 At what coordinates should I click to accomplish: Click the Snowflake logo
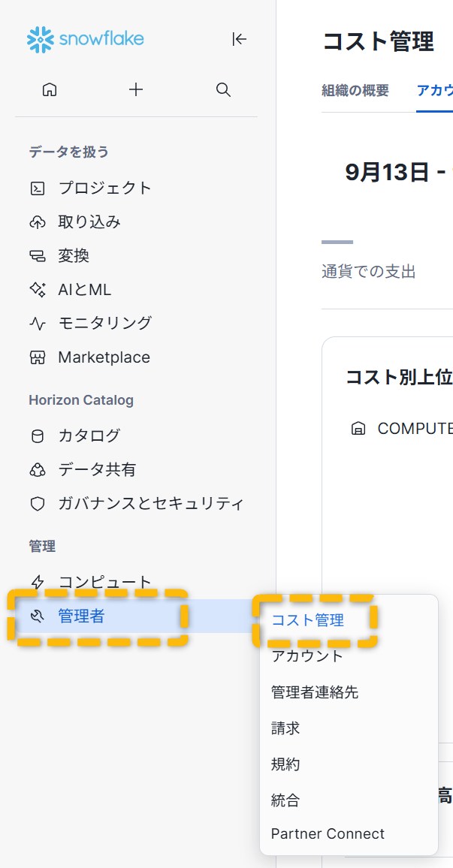(x=85, y=39)
